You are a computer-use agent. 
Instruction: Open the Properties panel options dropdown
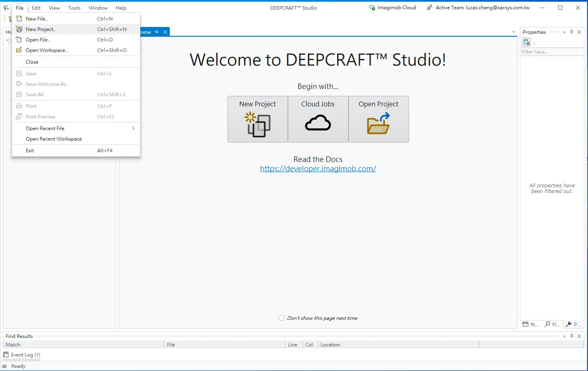tap(564, 32)
